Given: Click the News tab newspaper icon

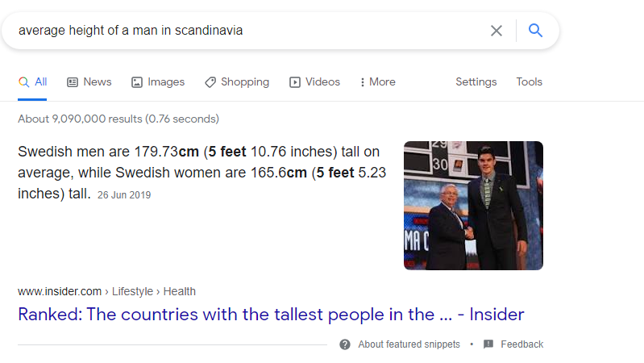Looking at the screenshot, I should (73, 82).
